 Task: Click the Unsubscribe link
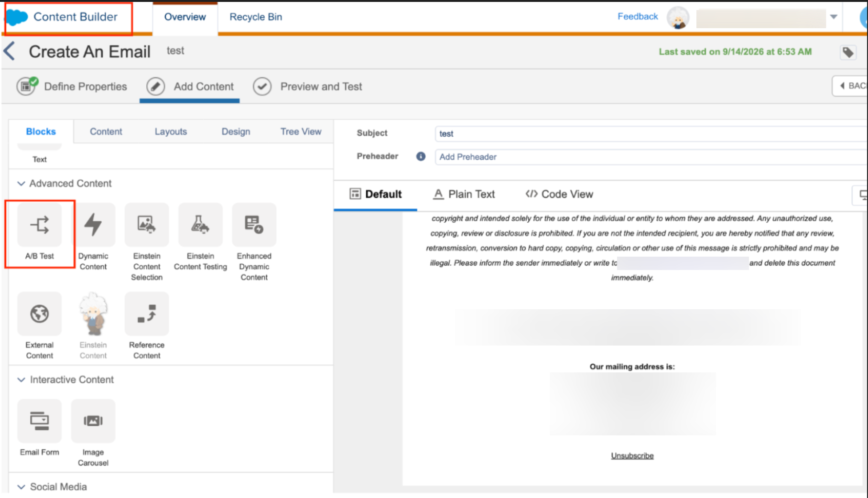point(632,455)
